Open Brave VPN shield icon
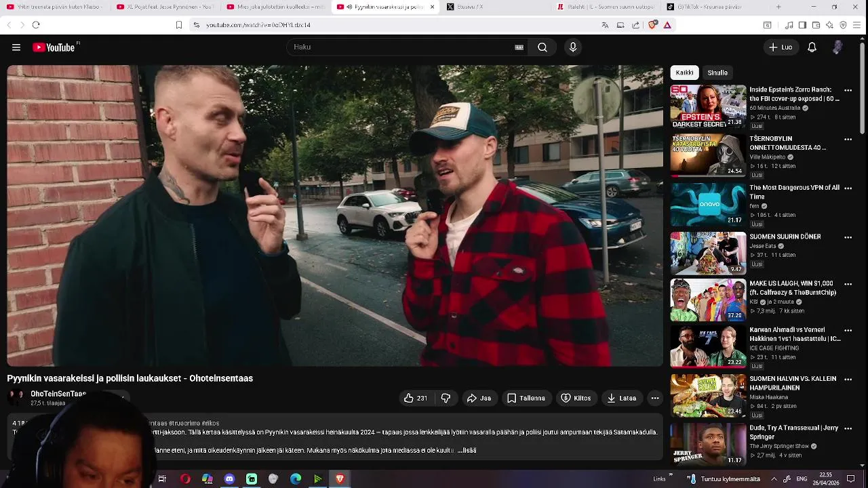The image size is (868, 488). tap(843, 25)
